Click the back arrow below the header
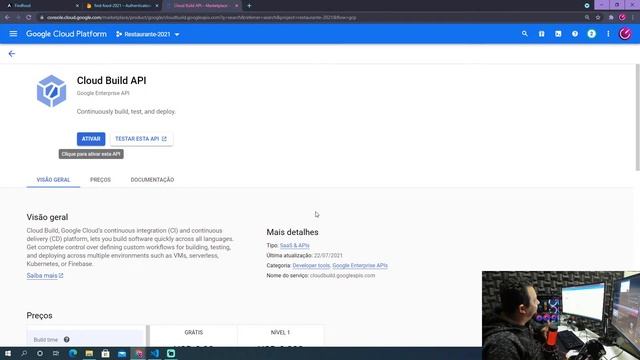The image size is (640, 360). pos(12,54)
